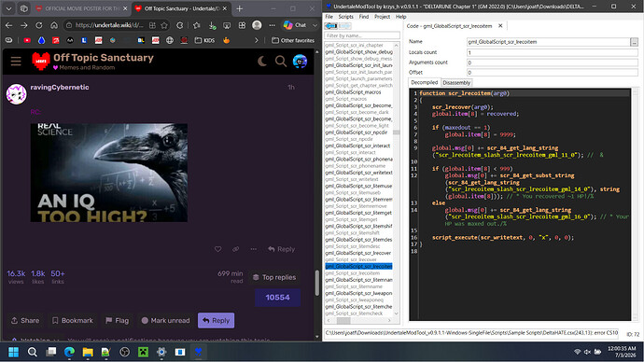Flag this topic

(x=117, y=321)
